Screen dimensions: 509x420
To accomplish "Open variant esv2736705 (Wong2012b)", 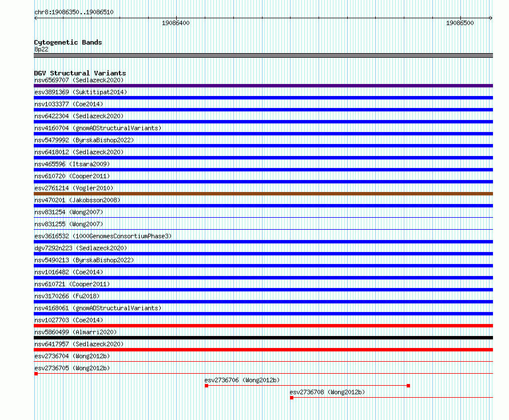I will coord(72,368).
